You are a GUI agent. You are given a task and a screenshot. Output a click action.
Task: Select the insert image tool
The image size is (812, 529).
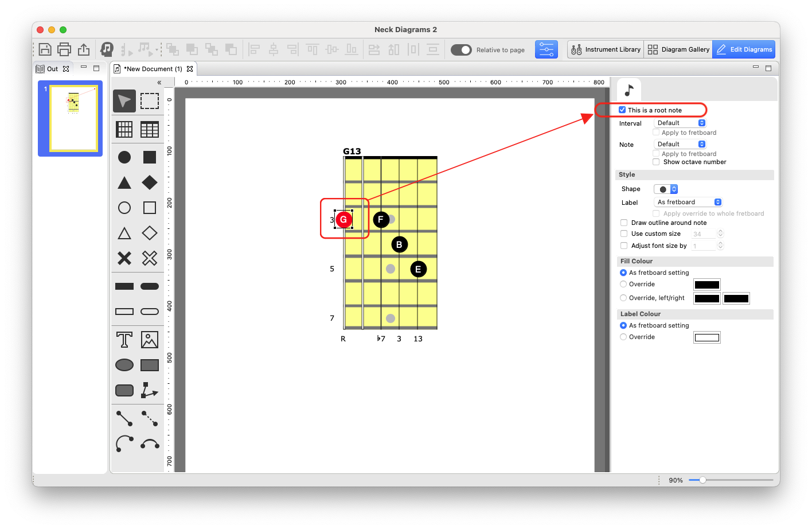coord(149,340)
